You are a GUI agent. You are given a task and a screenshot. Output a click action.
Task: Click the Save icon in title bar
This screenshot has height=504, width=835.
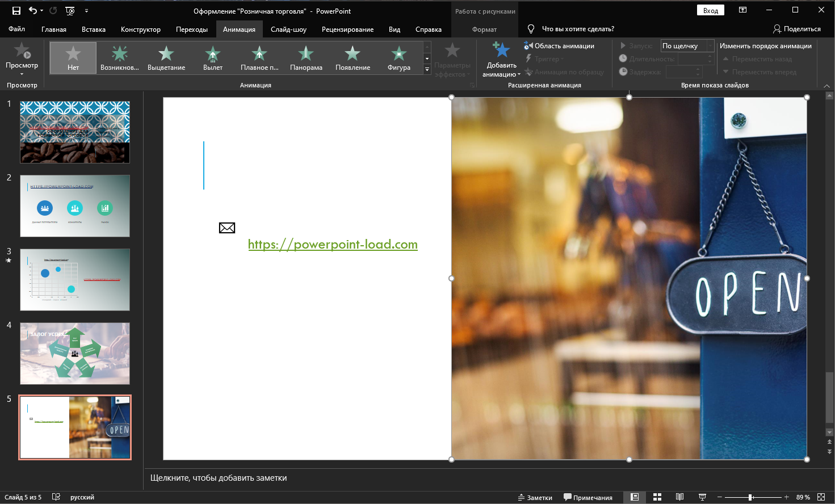pyautogui.click(x=16, y=11)
